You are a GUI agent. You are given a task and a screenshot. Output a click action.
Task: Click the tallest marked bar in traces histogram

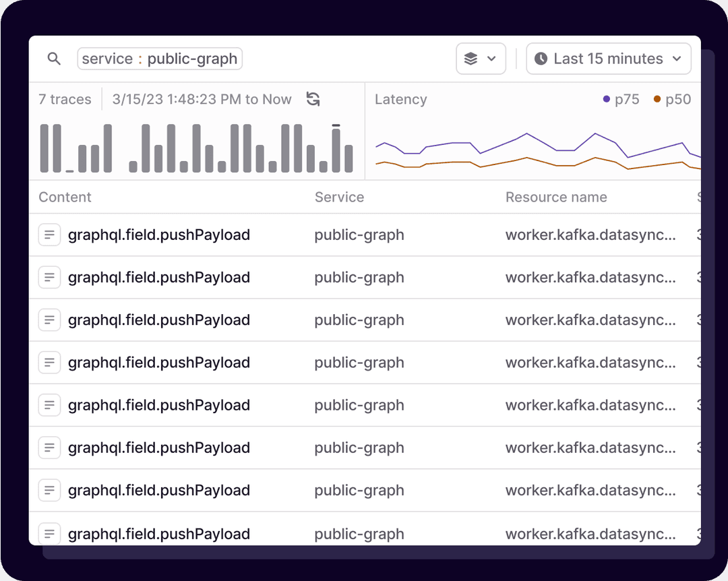tap(336, 148)
